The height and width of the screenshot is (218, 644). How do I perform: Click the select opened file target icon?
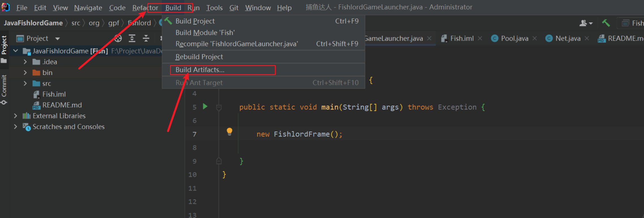(118, 38)
